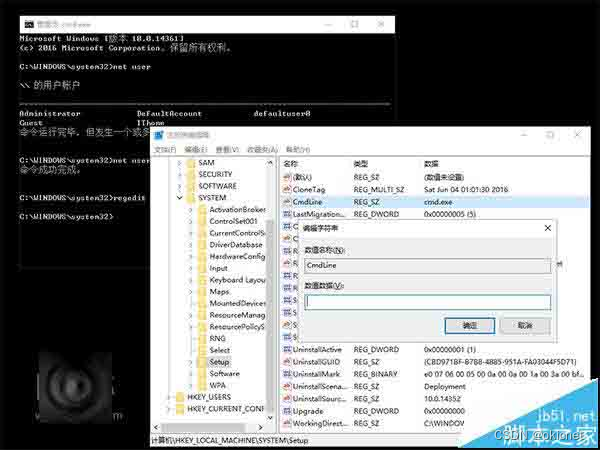Viewport: 600px width, 450px height.
Task: Select the Keyboard Layout tree key
Action: pos(237,280)
